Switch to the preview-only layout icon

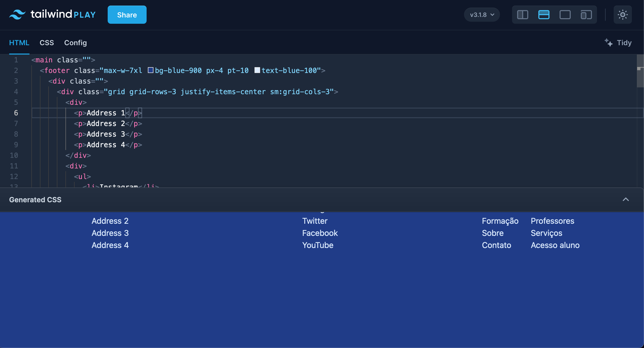pos(565,15)
